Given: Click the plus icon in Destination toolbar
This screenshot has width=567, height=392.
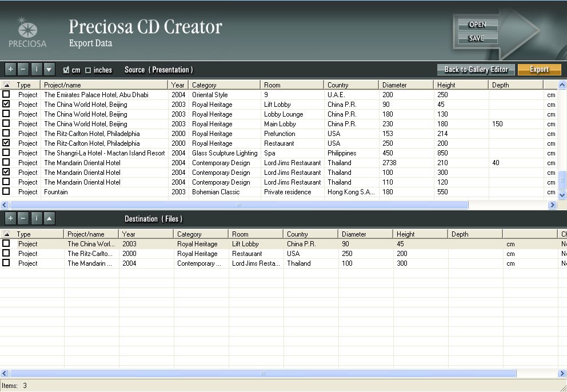Looking at the screenshot, I should 10,218.
